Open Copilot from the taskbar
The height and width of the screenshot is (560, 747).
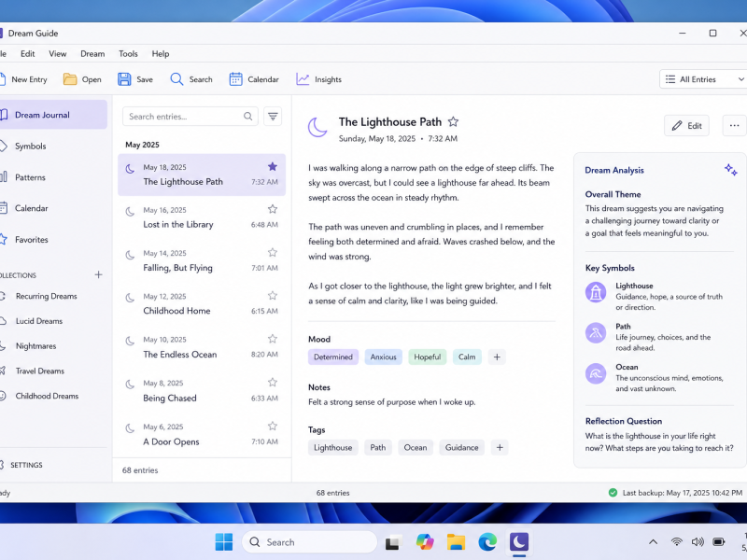tap(425, 542)
